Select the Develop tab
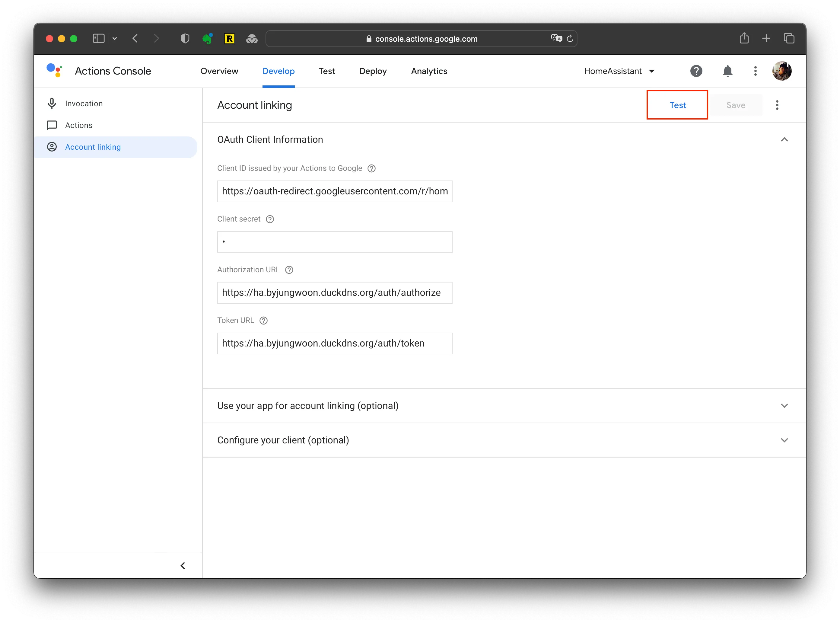The image size is (840, 623). click(x=278, y=71)
